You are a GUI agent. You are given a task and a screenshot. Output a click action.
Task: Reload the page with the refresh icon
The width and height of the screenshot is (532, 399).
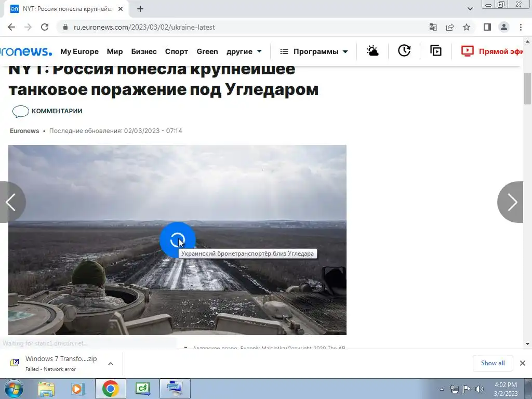45,27
